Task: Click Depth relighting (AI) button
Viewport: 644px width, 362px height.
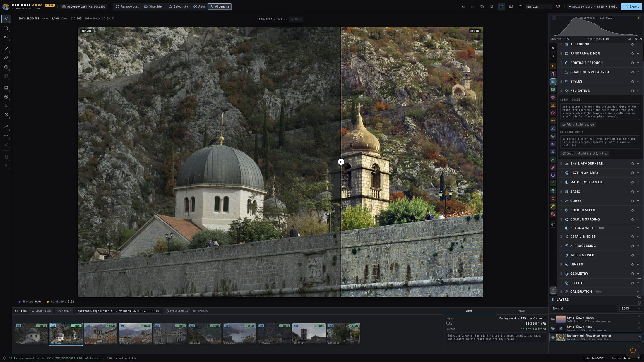Action: 585,154
